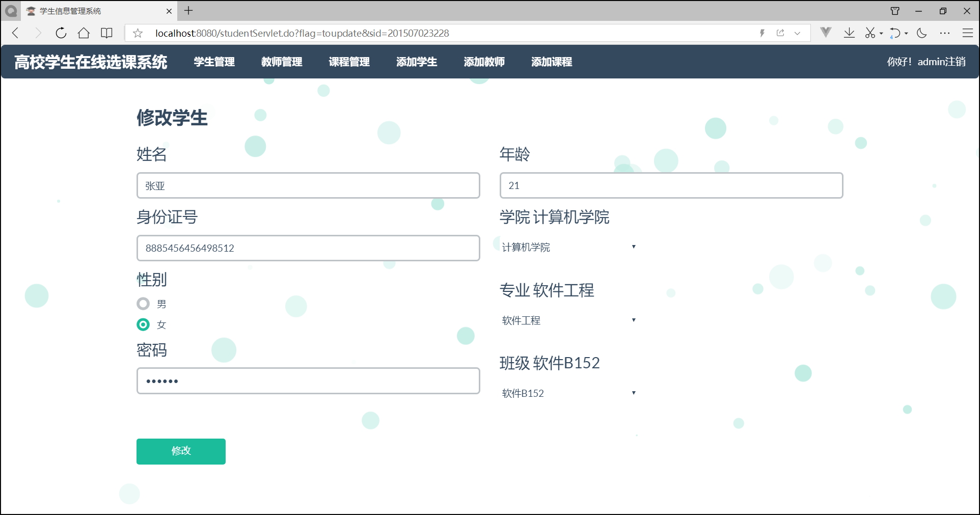This screenshot has height=515, width=980.
Task: Bookmark the page with the star icon
Action: point(138,33)
